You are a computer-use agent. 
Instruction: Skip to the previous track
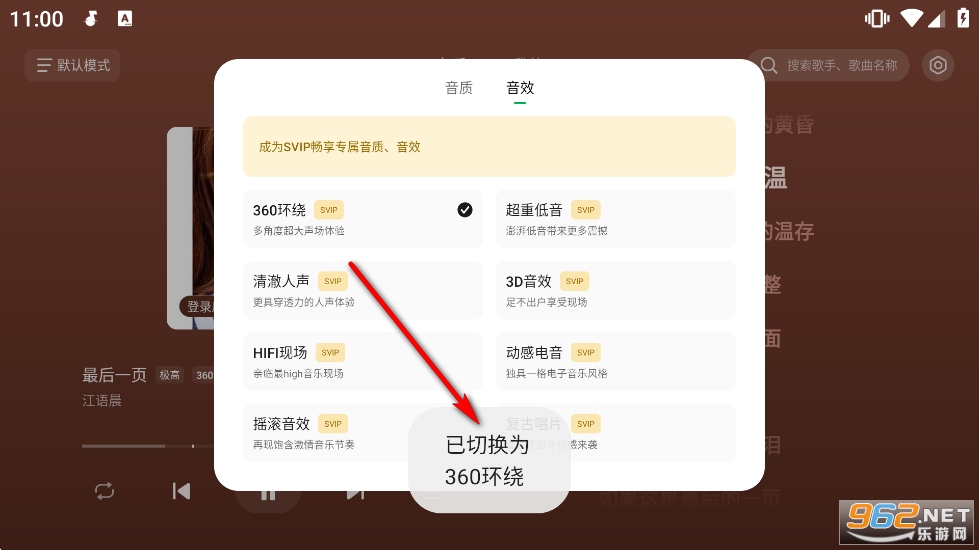(181, 491)
